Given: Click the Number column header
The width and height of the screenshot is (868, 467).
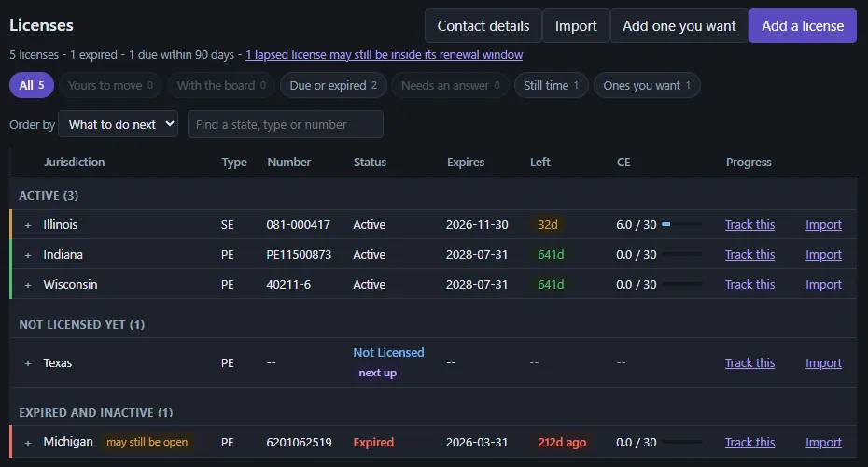Looking at the screenshot, I should click(x=289, y=163).
